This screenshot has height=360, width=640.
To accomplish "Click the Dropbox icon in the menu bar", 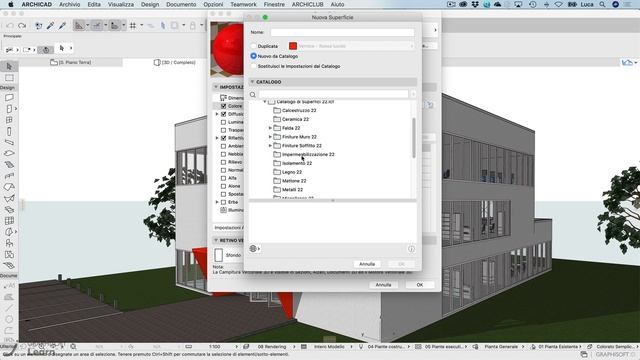I will tap(475, 4).
